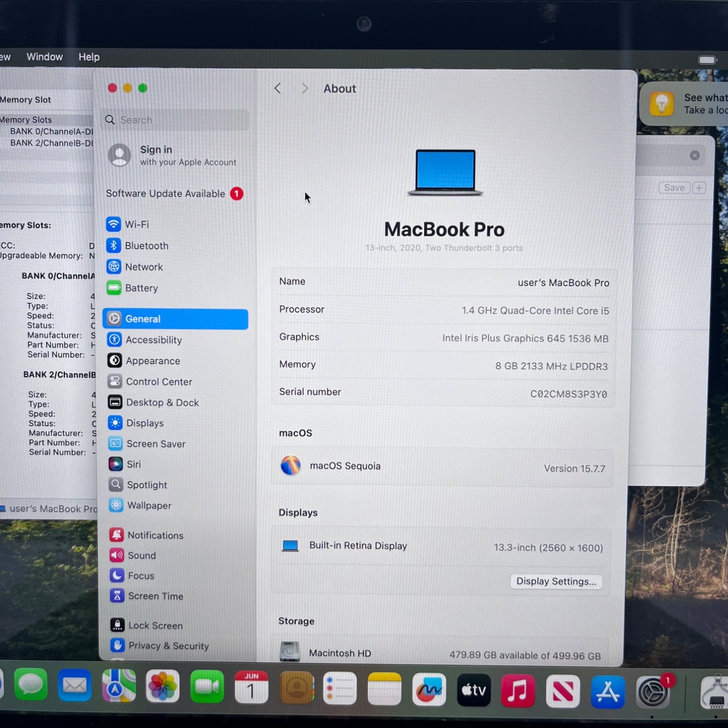Open Calendar from the Dock
Screen dimensions: 728x728
(x=251, y=688)
